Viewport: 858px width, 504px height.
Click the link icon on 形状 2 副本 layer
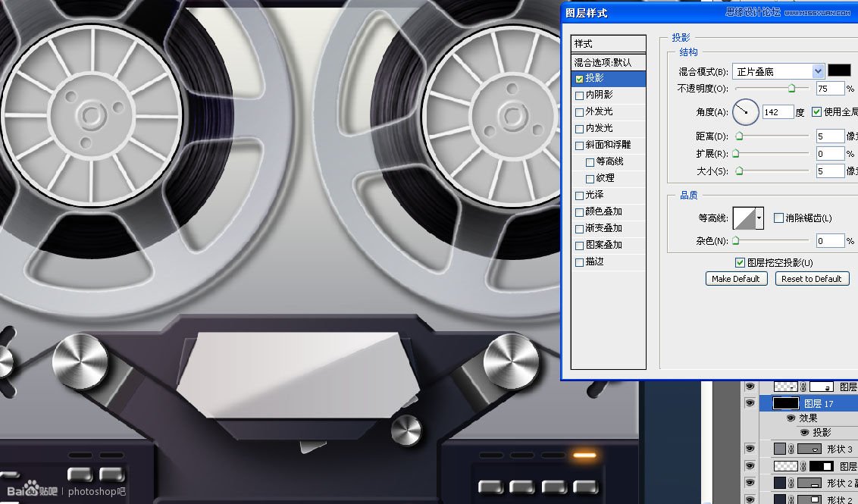click(x=791, y=484)
